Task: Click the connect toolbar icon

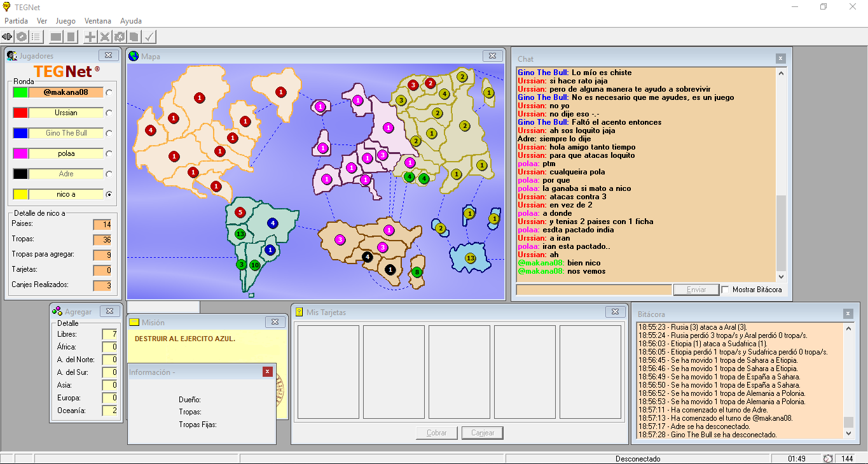Action: pos(8,37)
